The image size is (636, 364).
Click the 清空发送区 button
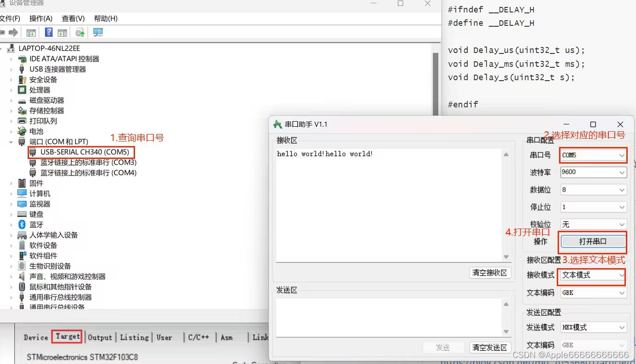point(490,347)
